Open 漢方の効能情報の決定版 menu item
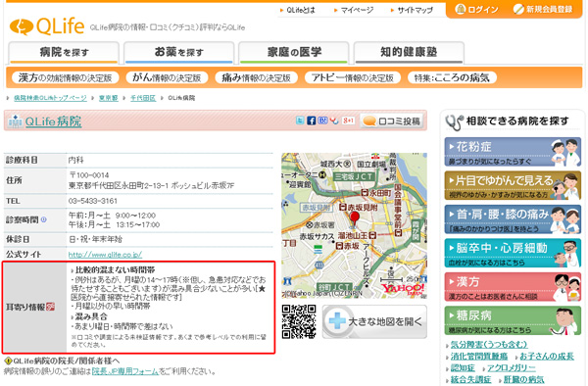 point(66,77)
